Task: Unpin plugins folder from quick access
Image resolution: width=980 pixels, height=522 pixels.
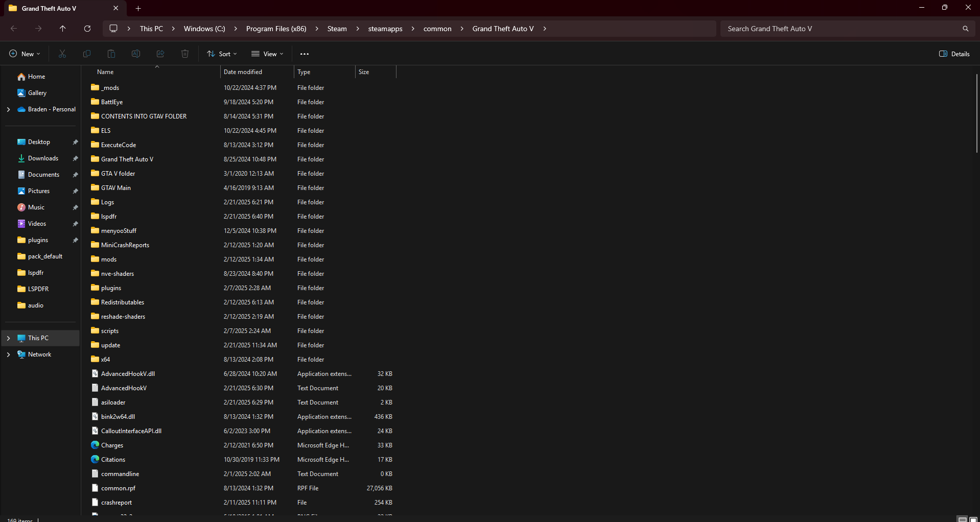Action: pyautogui.click(x=76, y=240)
